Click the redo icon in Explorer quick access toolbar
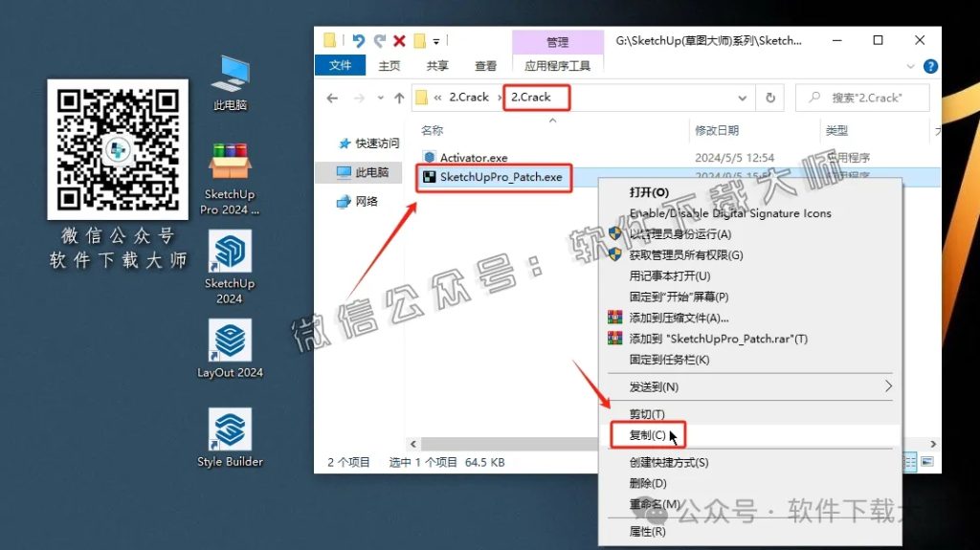Screen dimensions: 980x550 (379, 41)
